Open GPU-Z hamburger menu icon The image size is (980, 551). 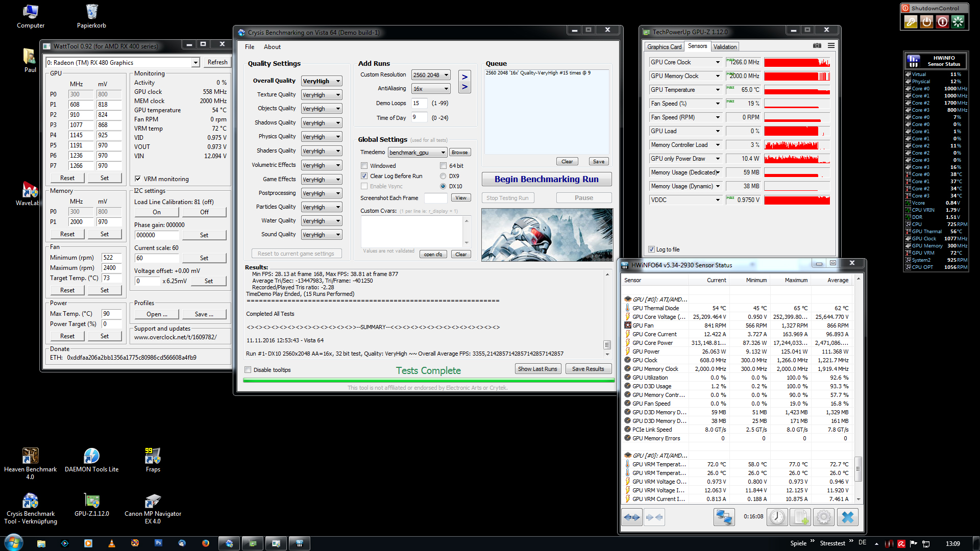(831, 46)
